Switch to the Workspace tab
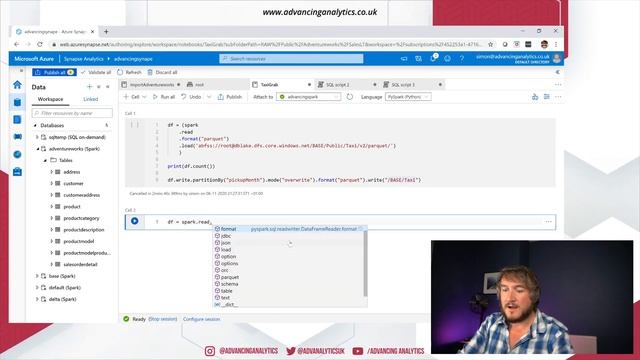640x360 pixels. [50, 99]
